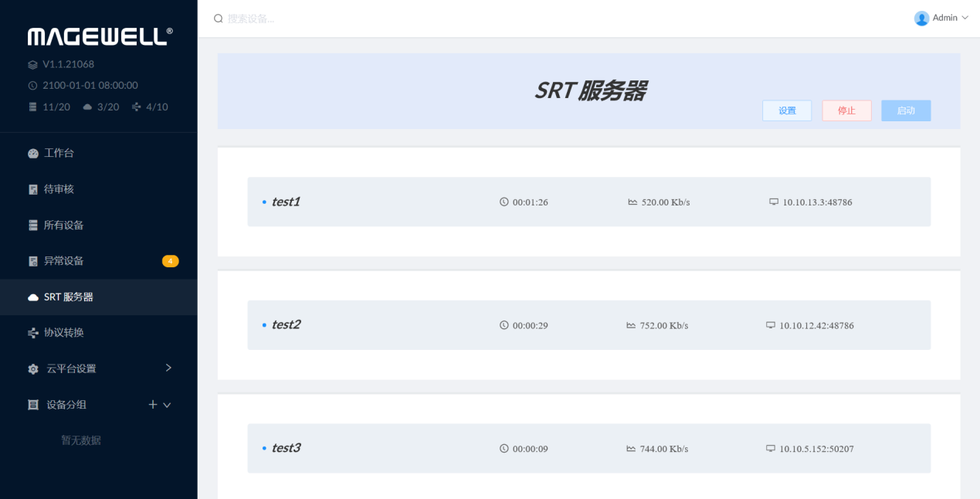Click the 设置 button
Viewport: 980px width, 499px height.
787,110
